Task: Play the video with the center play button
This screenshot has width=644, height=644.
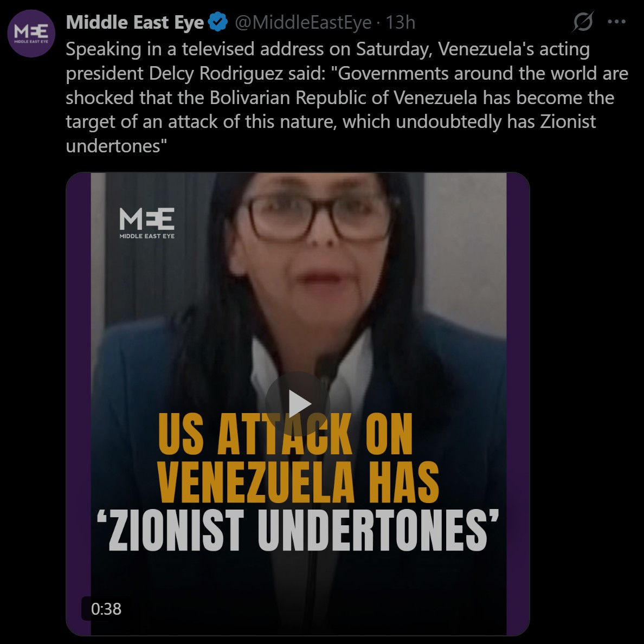Action: pyautogui.click(x=298, y=404)
